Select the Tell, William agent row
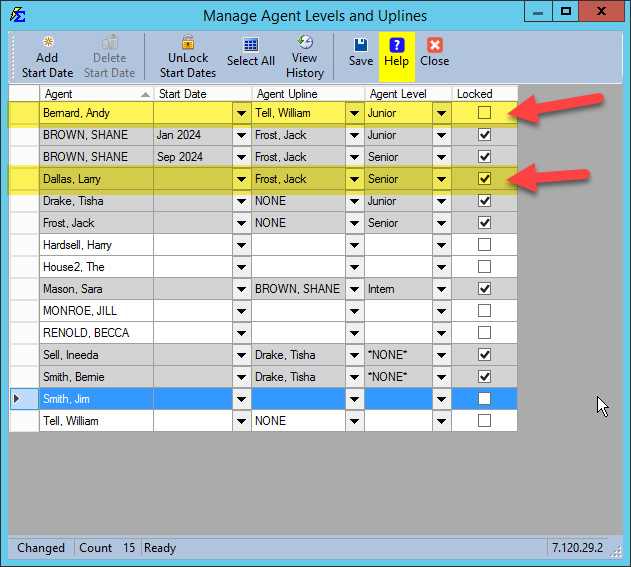Screen dimensions: 631x567 96,421
